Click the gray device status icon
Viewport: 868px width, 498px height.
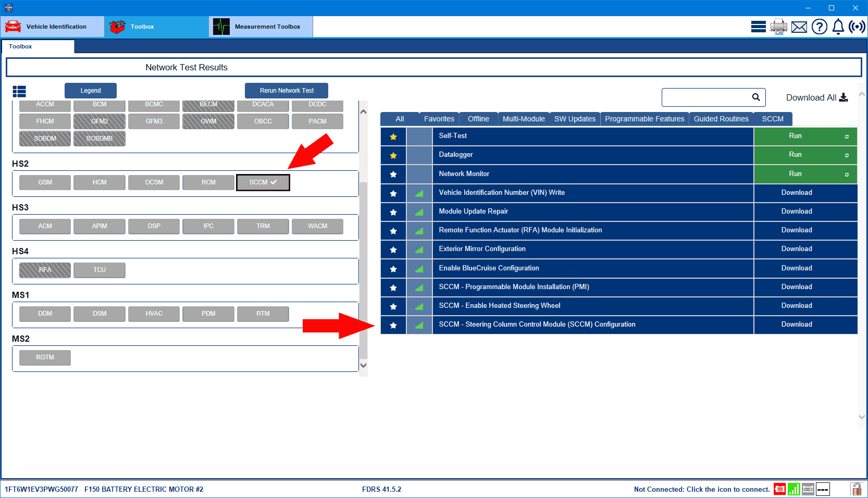pyautogui.click(x=808, y=489)
